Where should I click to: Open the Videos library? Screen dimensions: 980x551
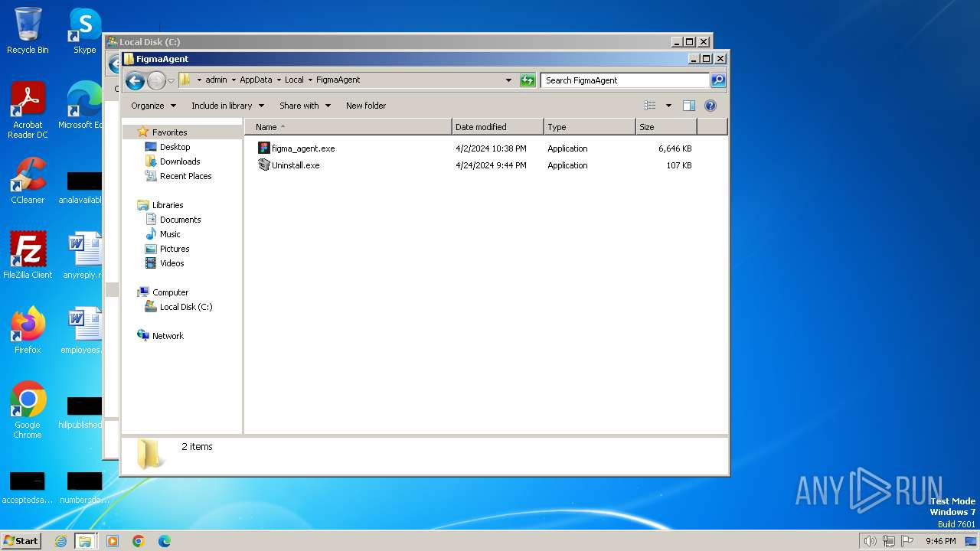pos(171,263)
